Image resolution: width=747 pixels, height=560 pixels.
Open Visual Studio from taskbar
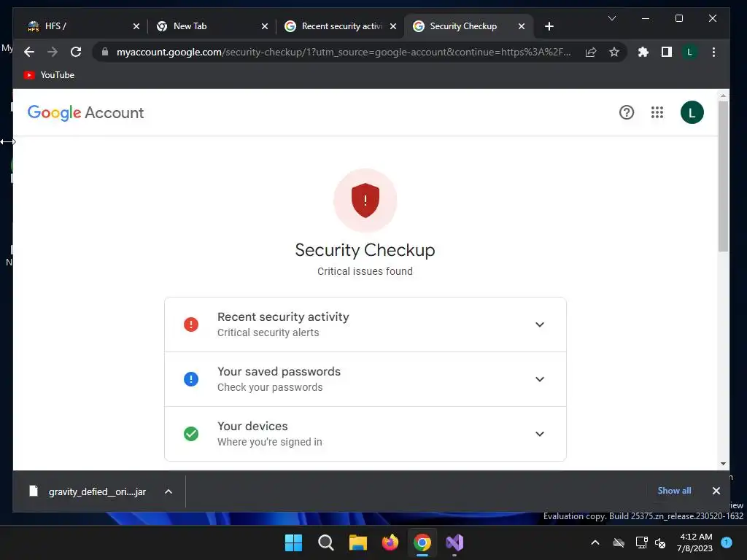pyautogui.click(x=454, y=542)
